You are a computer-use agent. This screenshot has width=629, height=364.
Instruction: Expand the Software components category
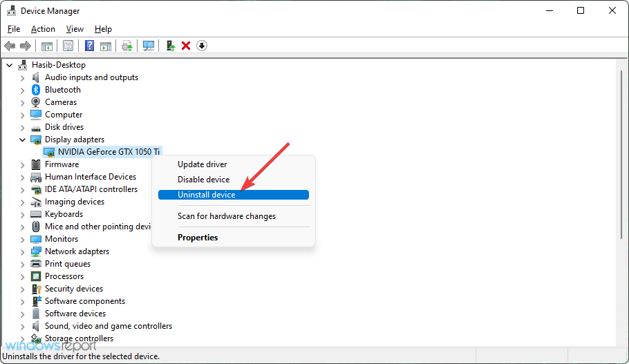(22, 301)
